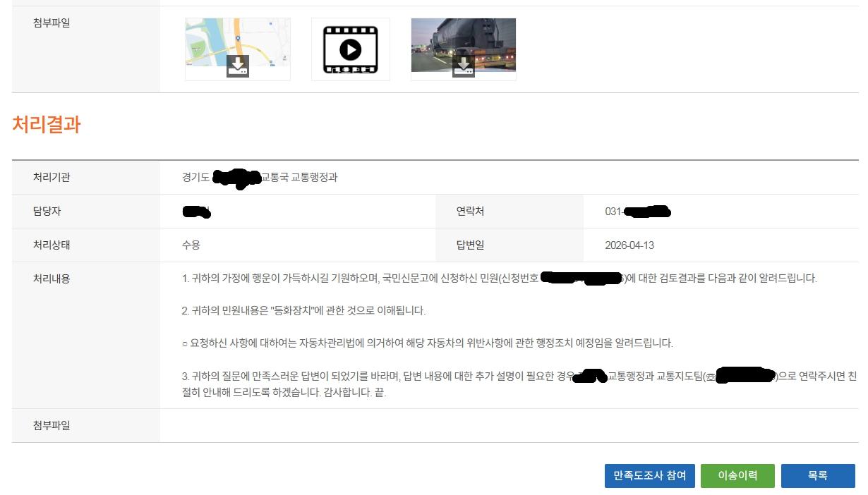Screen dimensions: 868x495
Task: Open the 이송이력 transfer history
Action: pyautogui.click(x=737, y=476)
